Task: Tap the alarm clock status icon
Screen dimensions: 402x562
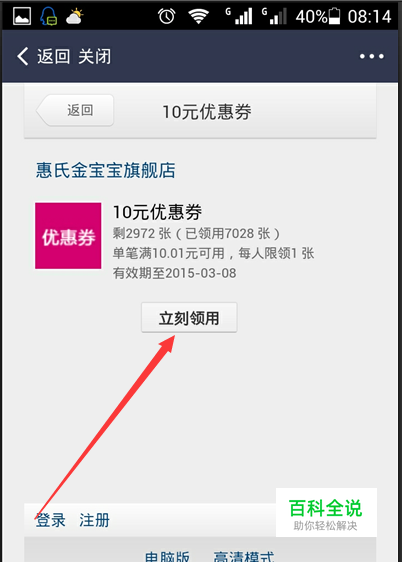Action: click(x=167, y=16)
